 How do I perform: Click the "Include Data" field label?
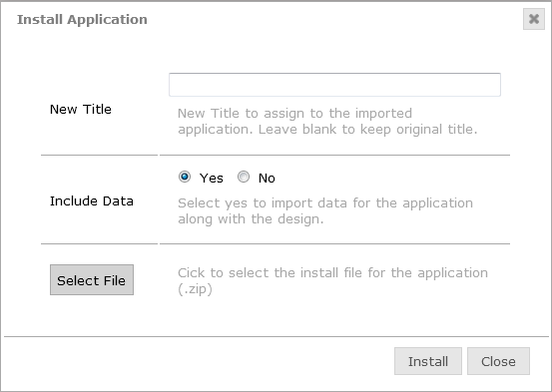[x=92, y=200]
